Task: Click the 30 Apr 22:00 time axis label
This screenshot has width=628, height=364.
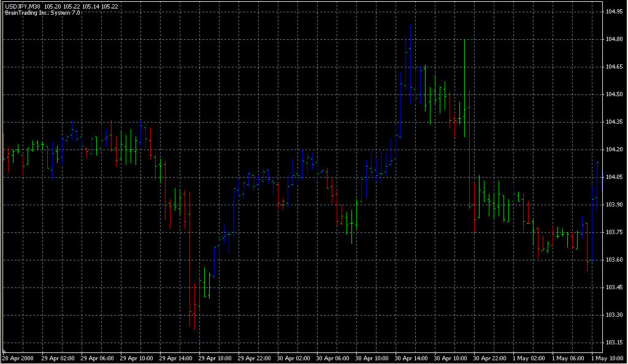Action: 489,358
